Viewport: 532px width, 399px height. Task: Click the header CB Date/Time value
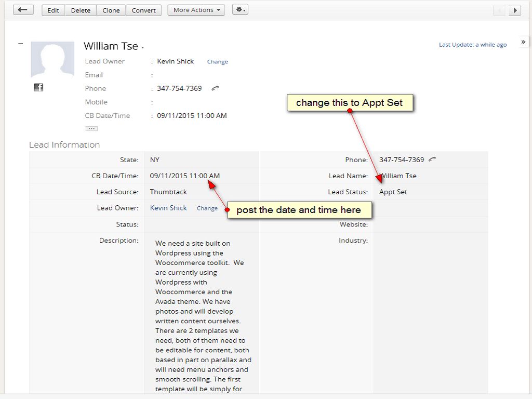(x=192, y=116)
